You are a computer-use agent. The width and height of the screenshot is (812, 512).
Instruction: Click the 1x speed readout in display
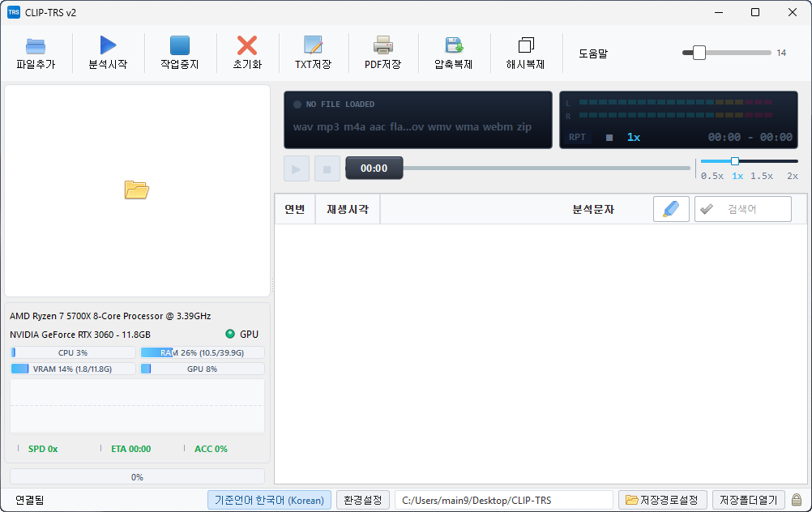[x=634, y=137]
